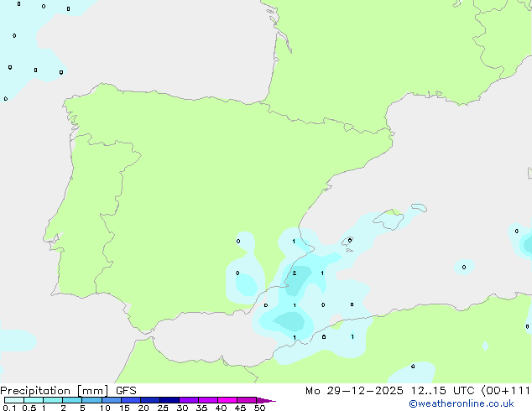Open the weatheronline.co.uk copyright link
Screen dimensions: 532x411
point(461,403)
